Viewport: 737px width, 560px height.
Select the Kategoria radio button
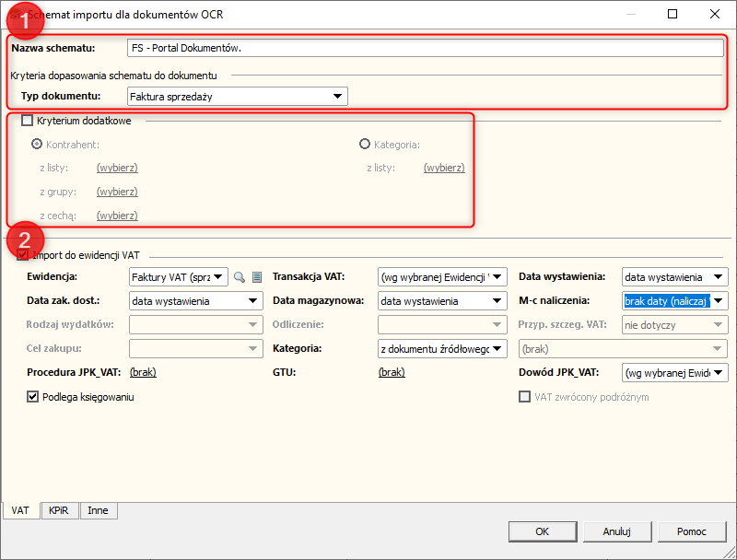[365, 145]
